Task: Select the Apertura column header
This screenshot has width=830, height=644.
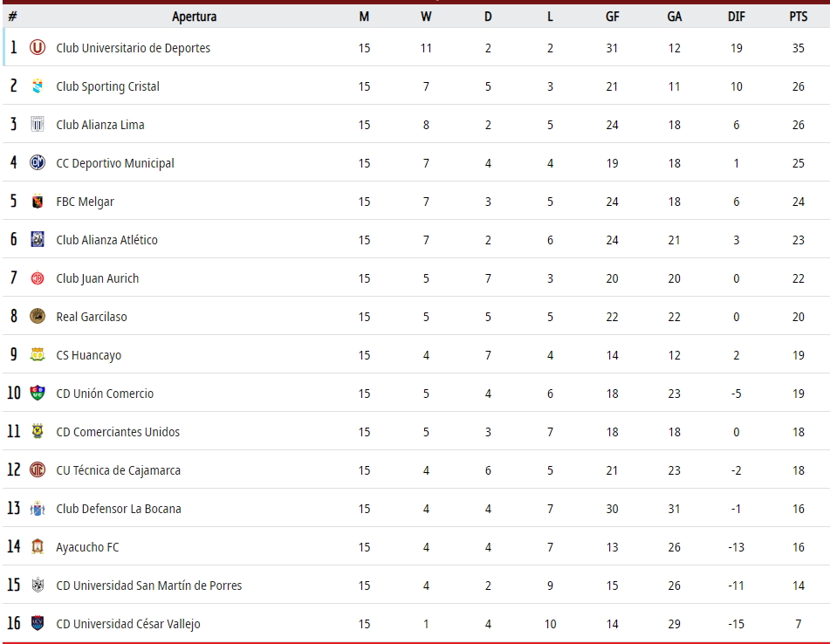Action: [194, 17]
